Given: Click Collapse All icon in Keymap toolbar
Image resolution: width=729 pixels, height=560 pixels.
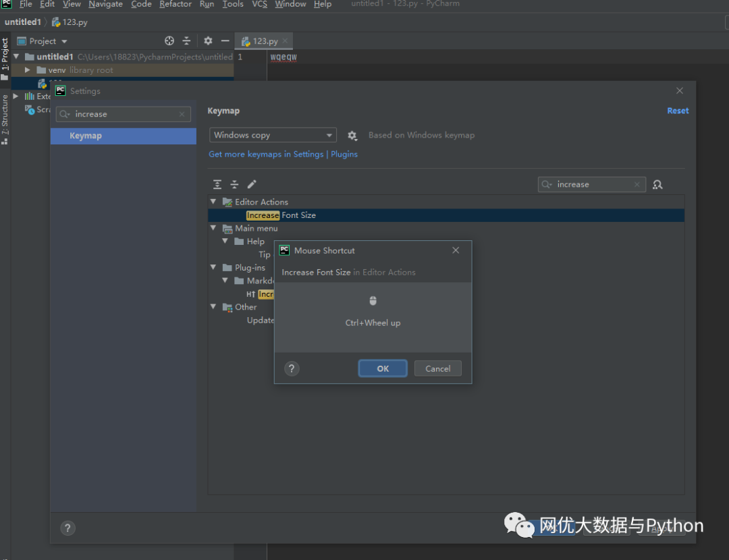Looking at the screenshot, I should pyautogui.click(x=234, y=184).
